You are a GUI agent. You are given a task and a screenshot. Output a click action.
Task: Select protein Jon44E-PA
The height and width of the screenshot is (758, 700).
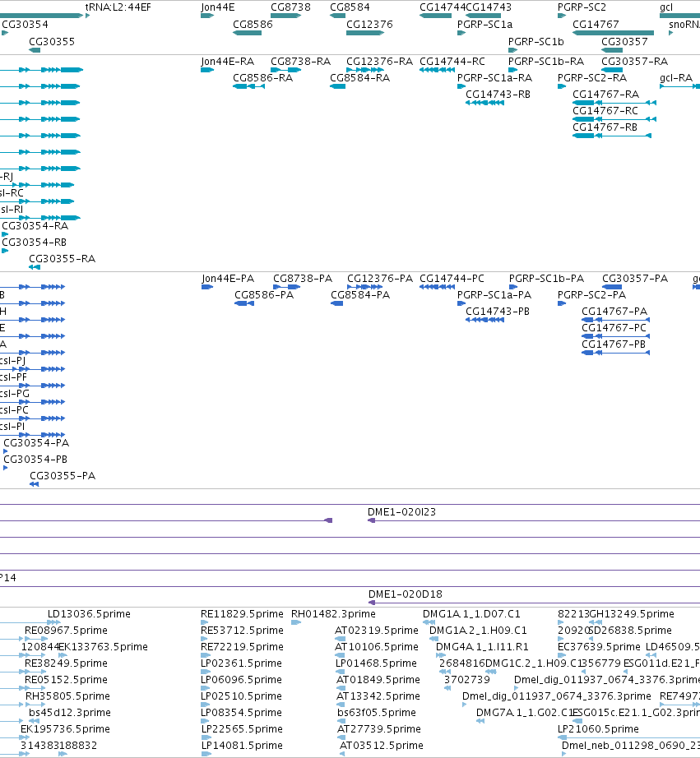(228, 279)
